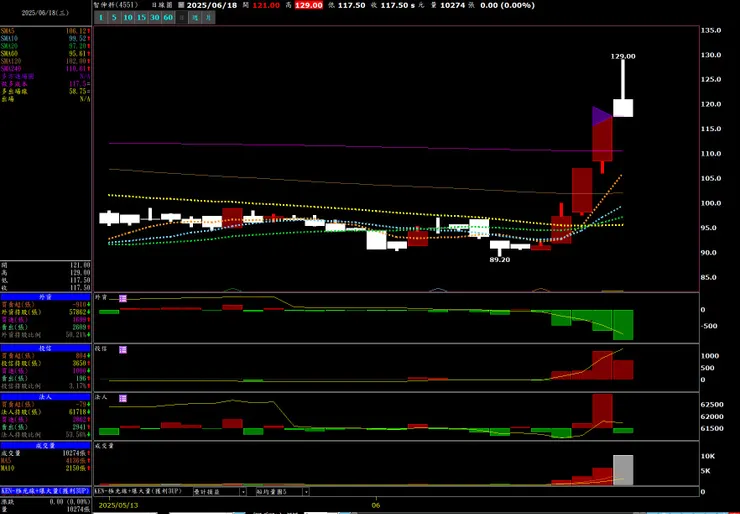The image size is (740, 514).
Task: Click the MA5 volume value 4136張
Action: click(x=76, y=461)
